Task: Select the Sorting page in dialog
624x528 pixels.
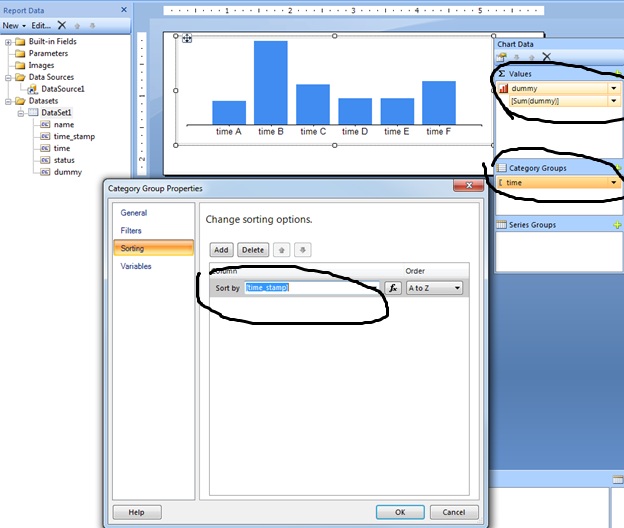Action: click(154, 248)
